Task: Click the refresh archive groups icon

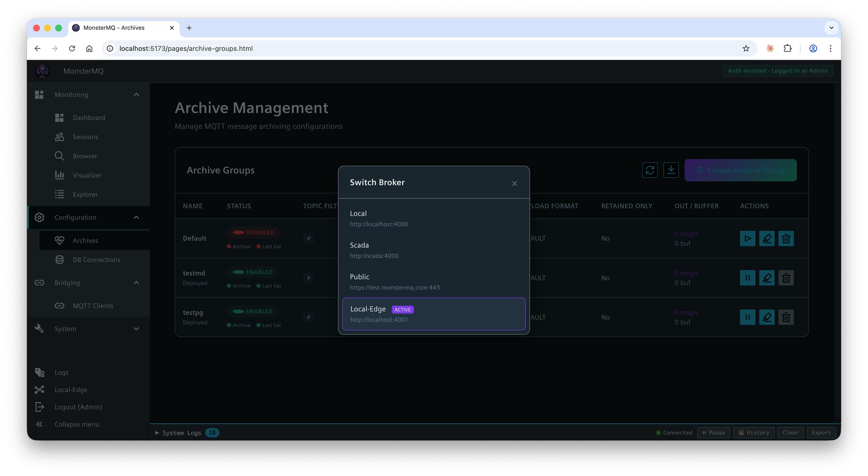Action: pos(650,170)
